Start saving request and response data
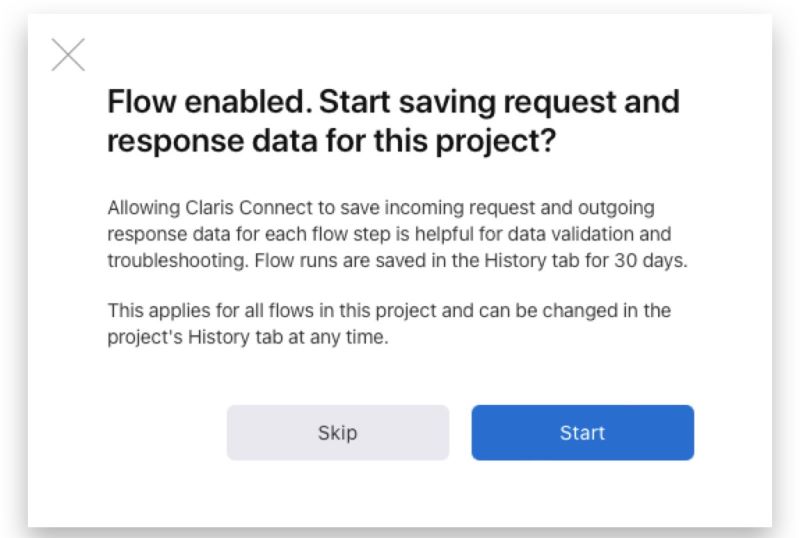Screen dimensions: 800x538 pyautogui.click(x=582, y=432)
